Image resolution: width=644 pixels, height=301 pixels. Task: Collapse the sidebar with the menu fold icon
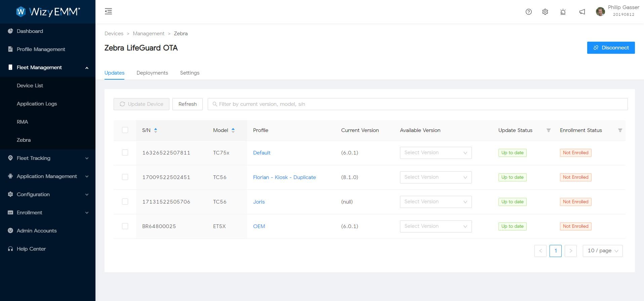pyautogui.click(x=108, y=11)
